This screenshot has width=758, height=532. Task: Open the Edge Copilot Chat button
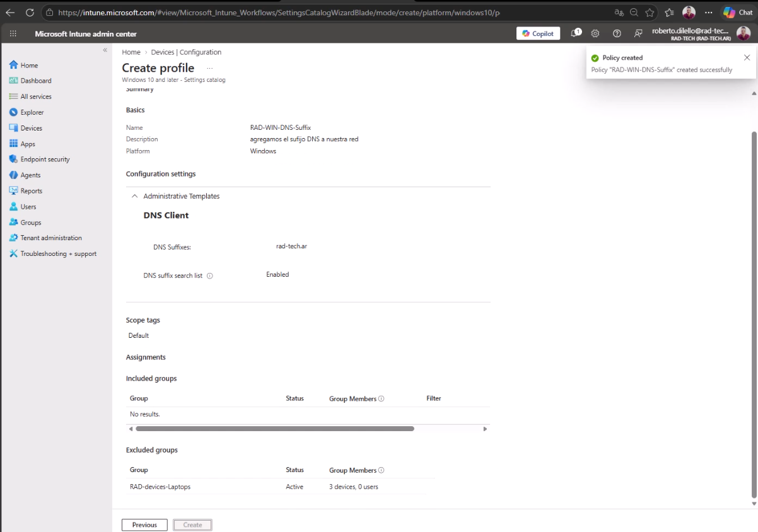[x=738, y=13]
